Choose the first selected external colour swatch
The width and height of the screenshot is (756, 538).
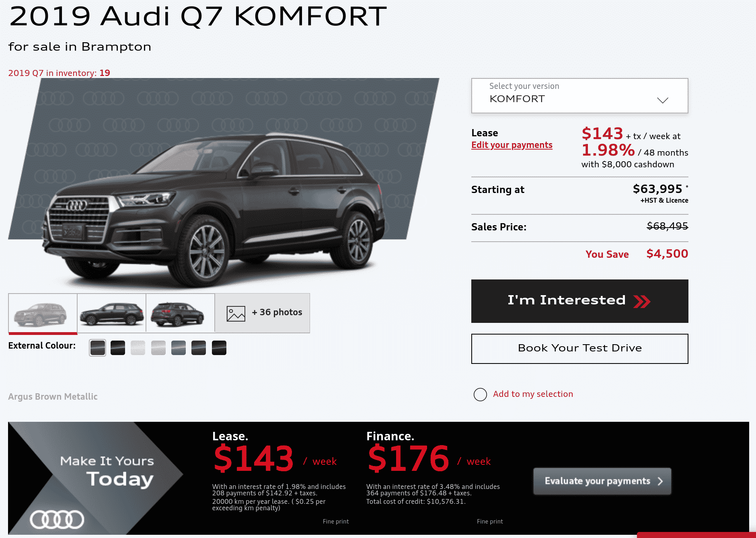point(98,348)
